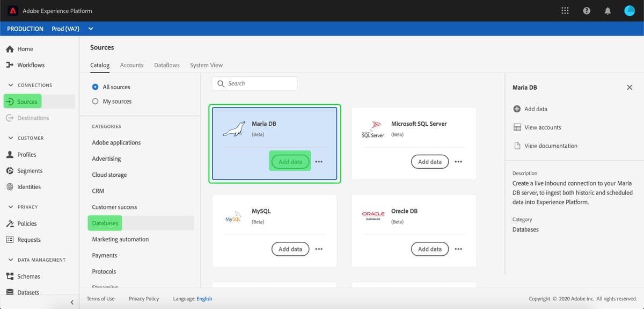Select the Payments category

point(105,255)
